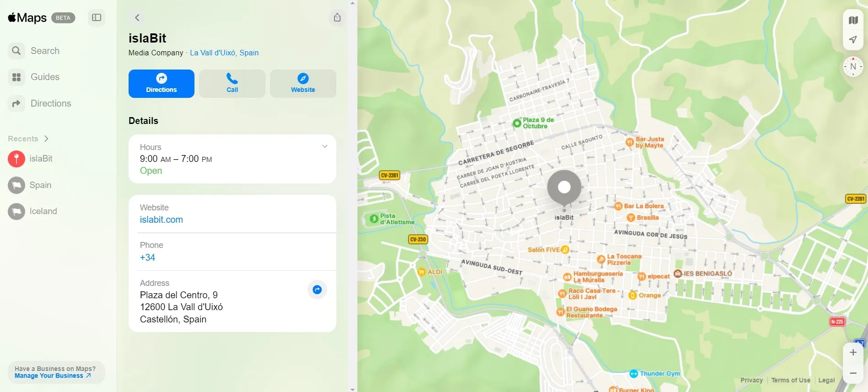
Task: Open the map mode selector icon
Action: pyautogui.click(x=853, y=20)
